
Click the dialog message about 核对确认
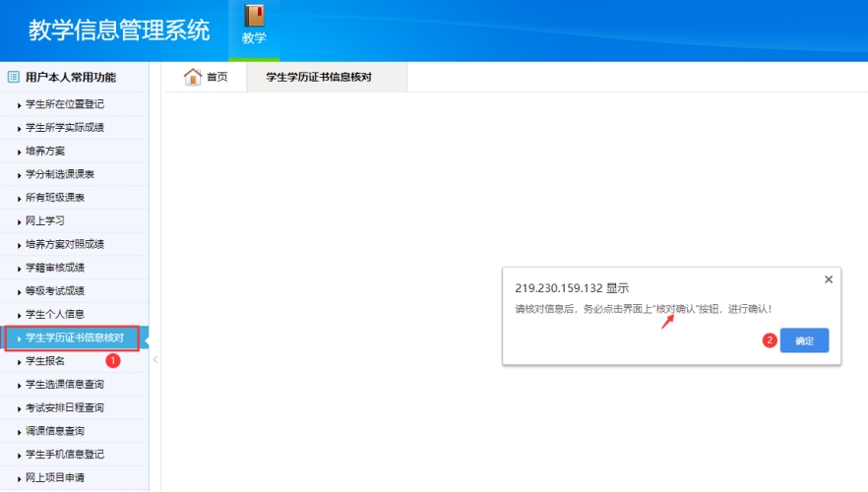click(x=644, y=309)
